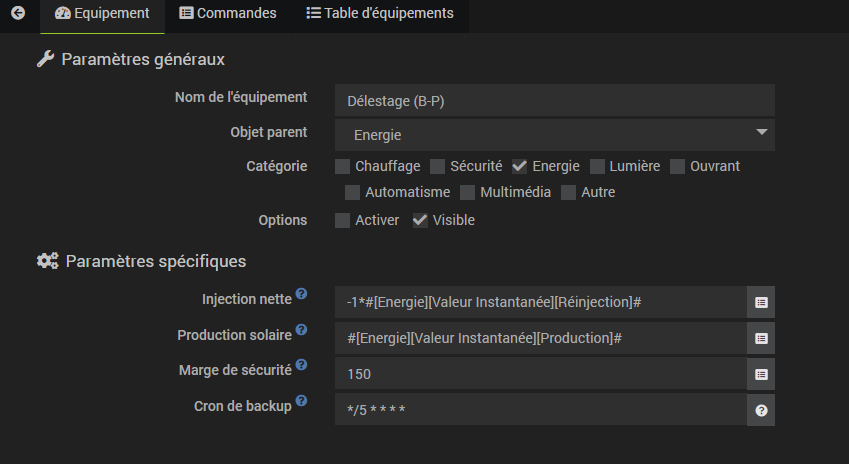
Task: Show help tooltip next to Injection nette
Action: (301, 293)
